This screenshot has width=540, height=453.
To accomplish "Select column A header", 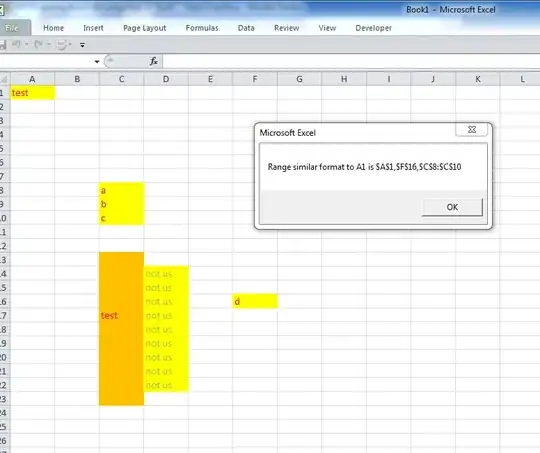I will (x=32, y=79).
